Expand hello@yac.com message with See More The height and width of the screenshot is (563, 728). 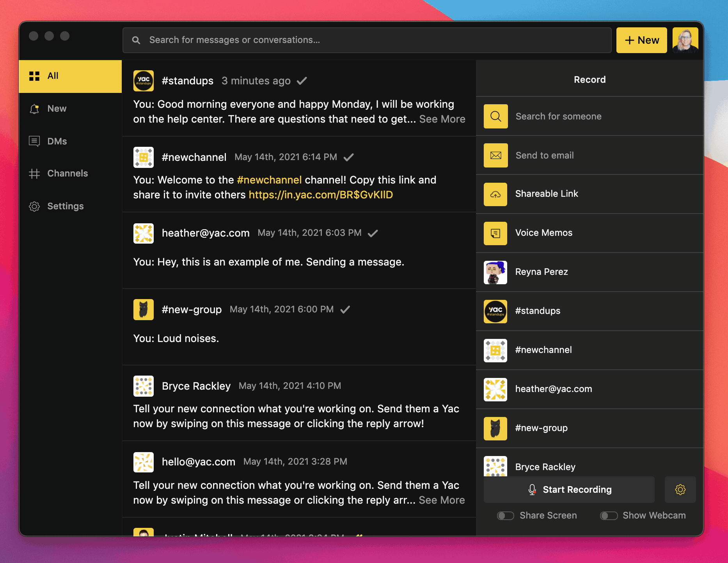coord(442,500)
